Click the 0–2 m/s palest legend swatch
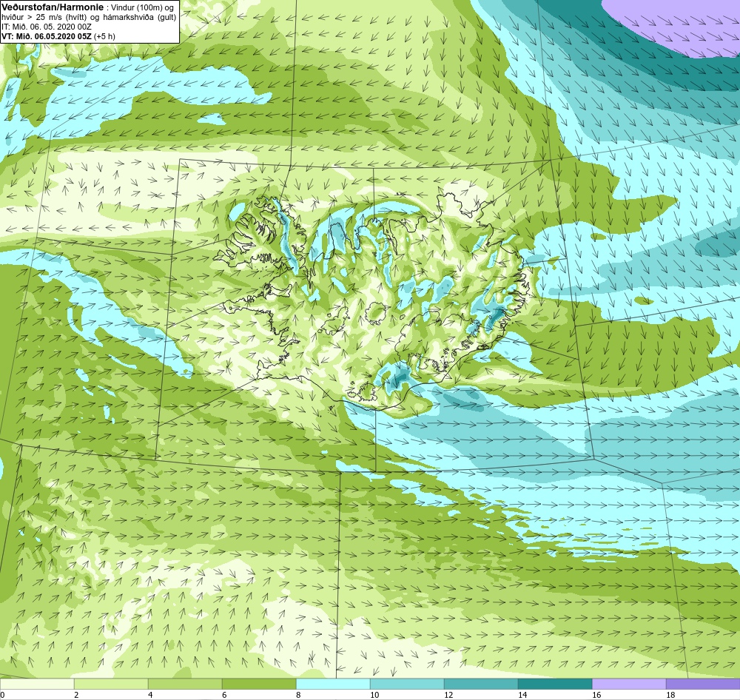The height and width of the screenshot is (700, 740). (37, 684)
